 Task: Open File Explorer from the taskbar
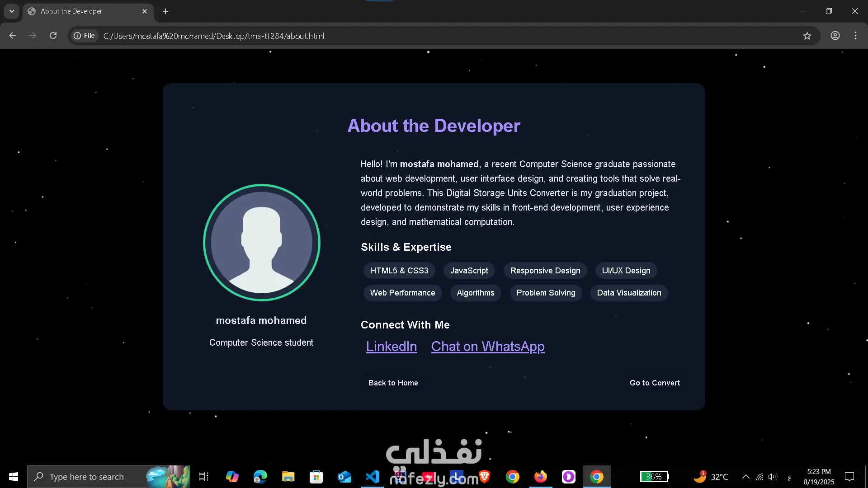pyautogui.click(x=288, y=477)
